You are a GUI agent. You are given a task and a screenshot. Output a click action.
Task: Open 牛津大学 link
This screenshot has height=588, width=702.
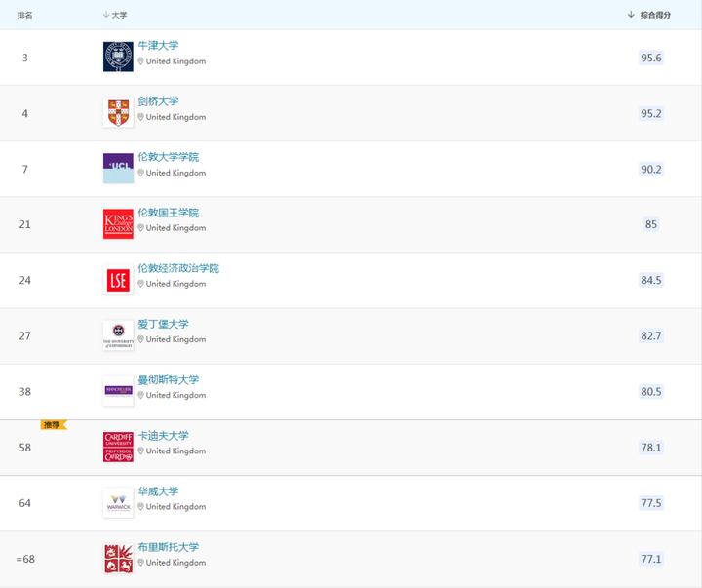tap(158, 45)
